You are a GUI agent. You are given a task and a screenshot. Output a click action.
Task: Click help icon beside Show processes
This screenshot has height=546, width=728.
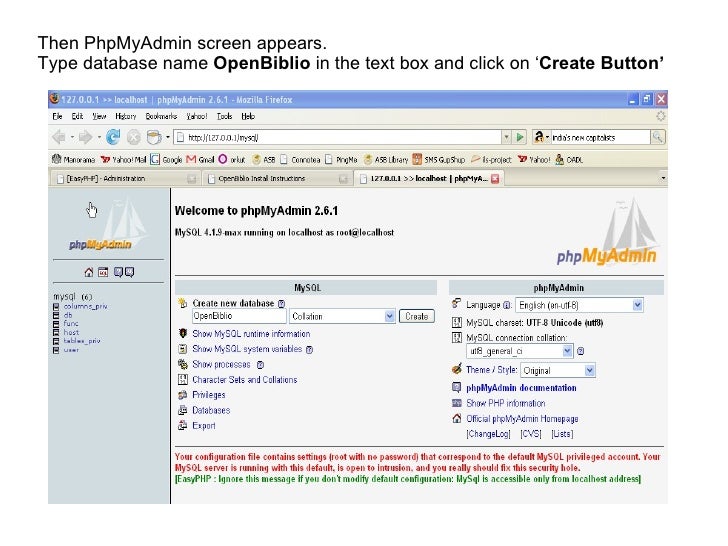pyautogui.click(x=260, y=365)
